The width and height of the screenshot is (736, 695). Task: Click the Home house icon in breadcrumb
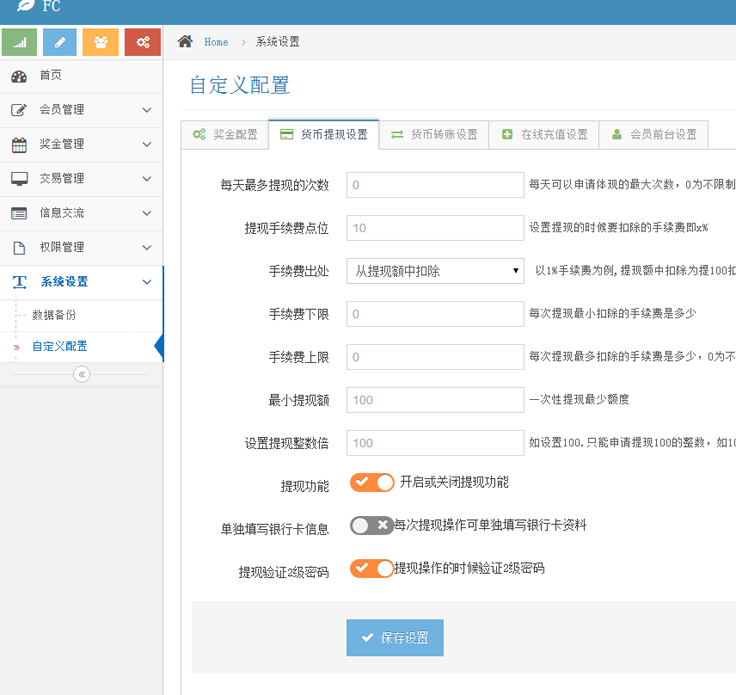coord(185,42)
